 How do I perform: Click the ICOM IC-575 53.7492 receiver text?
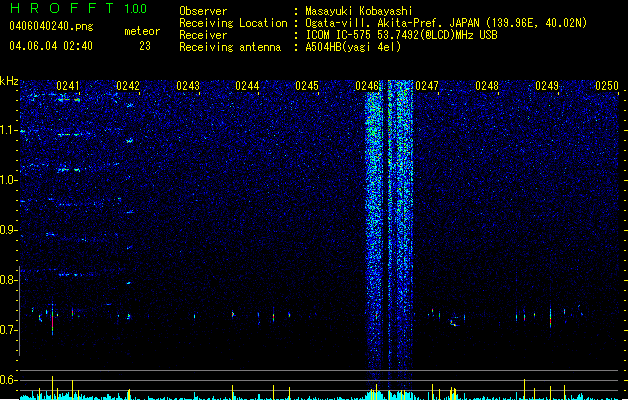(x=401, y=35)
